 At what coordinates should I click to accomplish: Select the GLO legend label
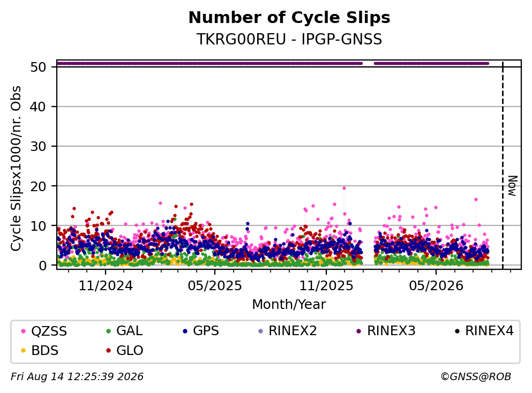coord(130,351)
